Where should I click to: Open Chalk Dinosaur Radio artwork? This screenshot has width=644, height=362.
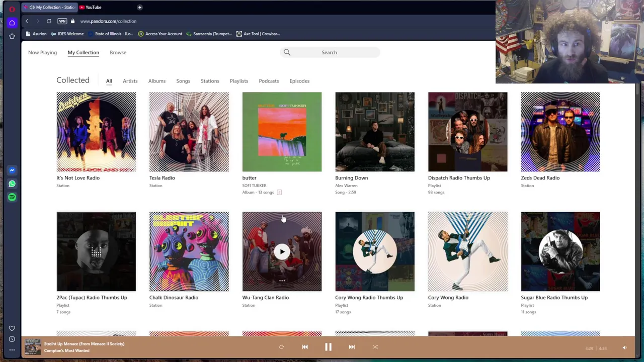click(189, 251)
